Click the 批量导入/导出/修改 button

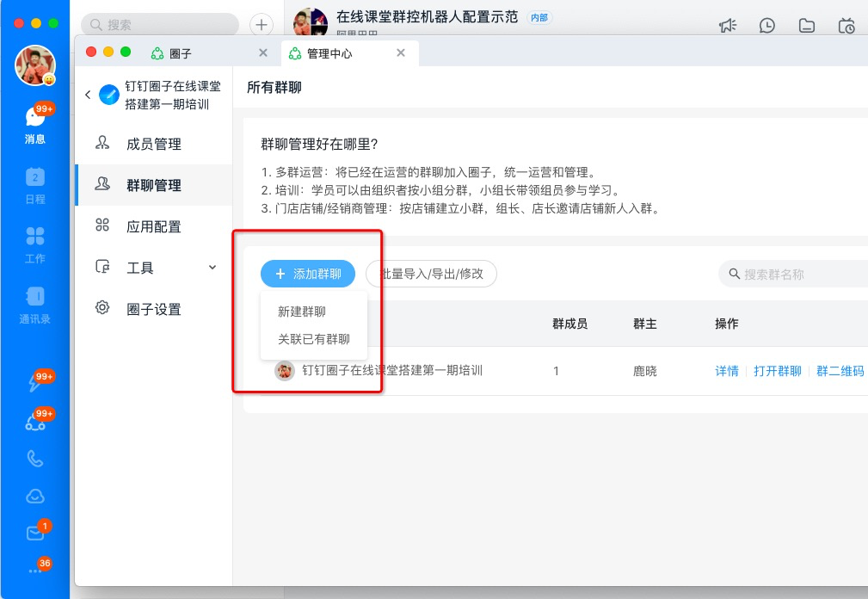(431, 274)
